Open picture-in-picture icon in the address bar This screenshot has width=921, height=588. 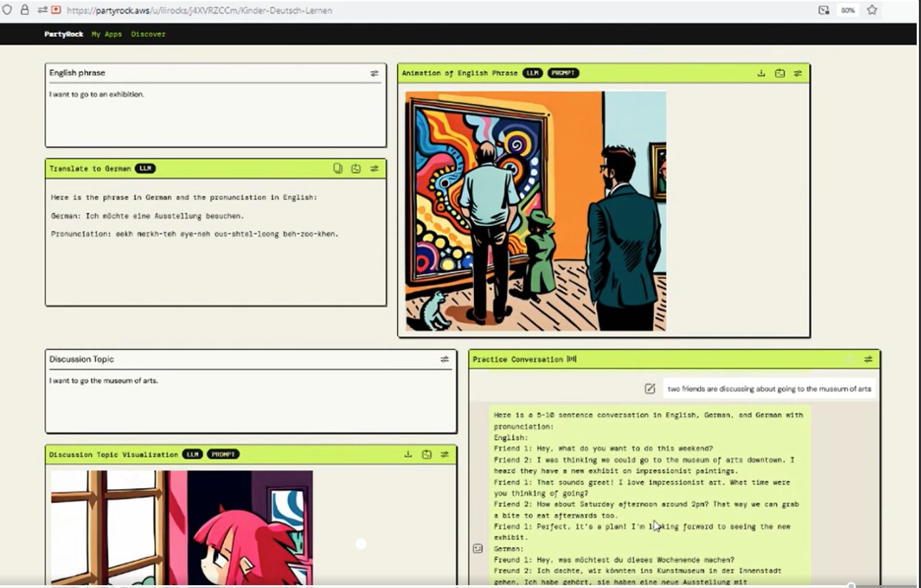823,10
